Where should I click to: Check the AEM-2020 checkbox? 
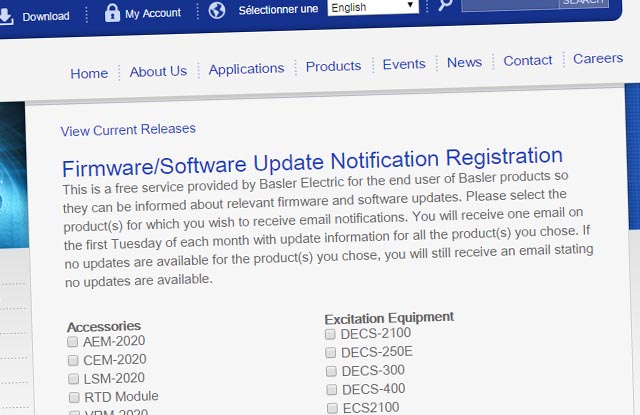[x=73, y=342]
